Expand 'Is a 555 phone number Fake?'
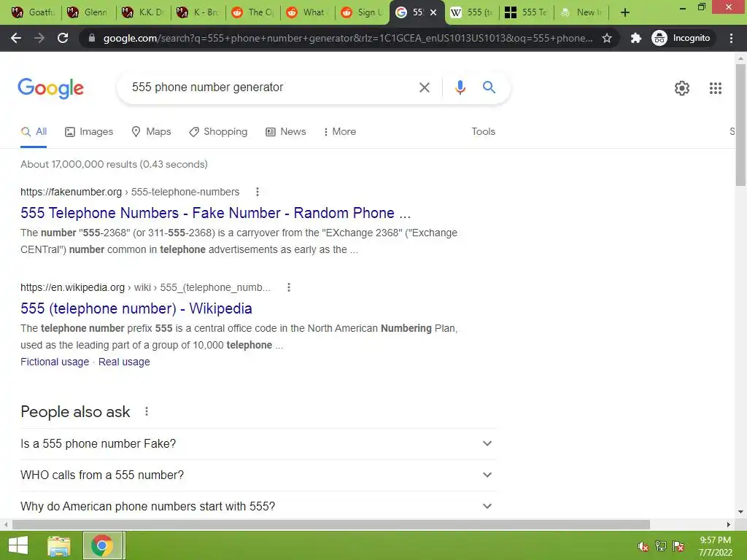This screenshot has width=747, height=560. (258, 444)
